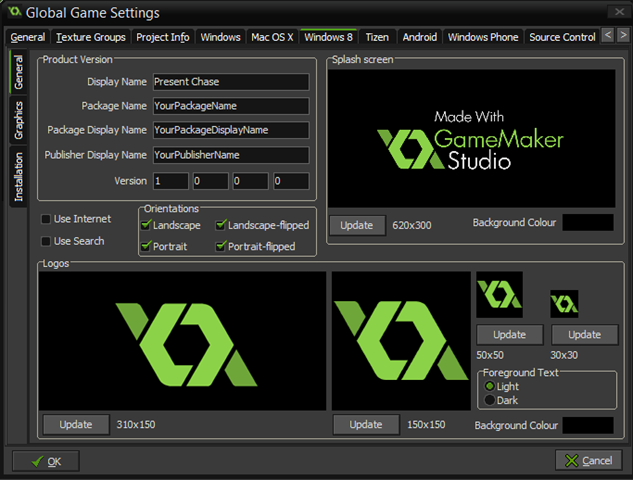Click the 50x50 logo thumbnail

pyautogui.click(x=499, y=295)
